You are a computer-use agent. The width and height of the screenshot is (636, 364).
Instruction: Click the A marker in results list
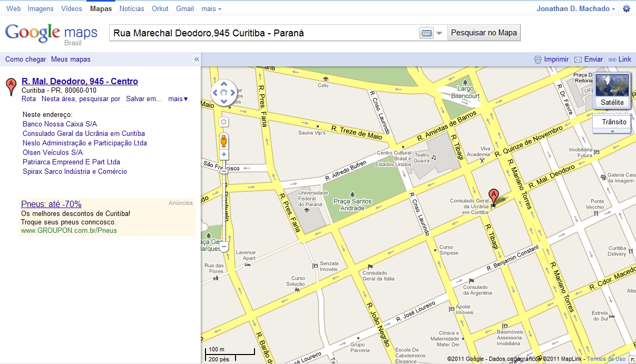[x=11, y=87]
